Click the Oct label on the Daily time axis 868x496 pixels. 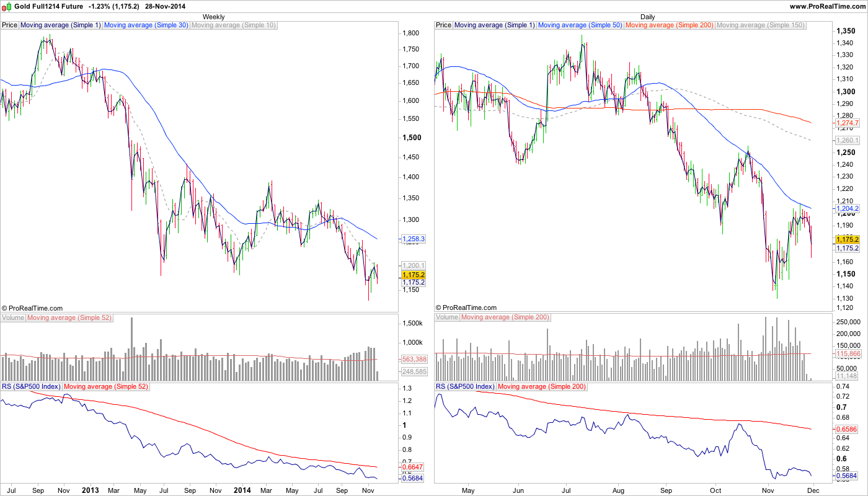716,490
